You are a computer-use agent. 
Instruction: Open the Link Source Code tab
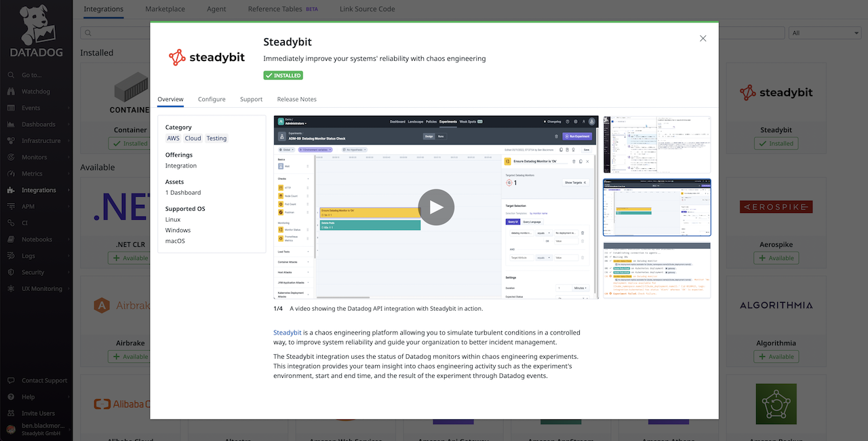367,9
